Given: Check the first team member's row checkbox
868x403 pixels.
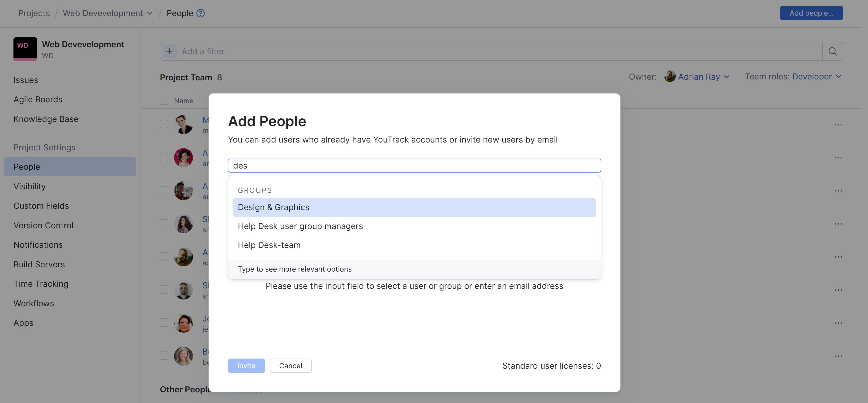Looking at the screenshot, I should pos(164,124).
